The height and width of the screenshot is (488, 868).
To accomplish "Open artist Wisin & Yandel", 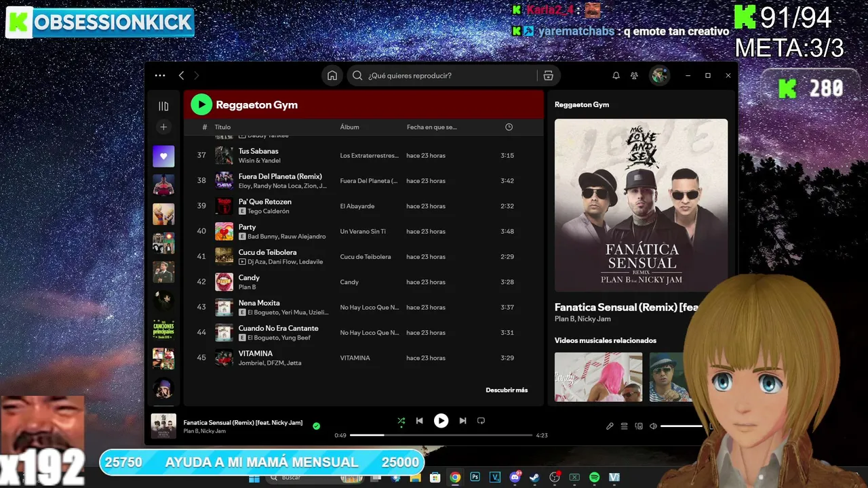I will tap(259, 161).
